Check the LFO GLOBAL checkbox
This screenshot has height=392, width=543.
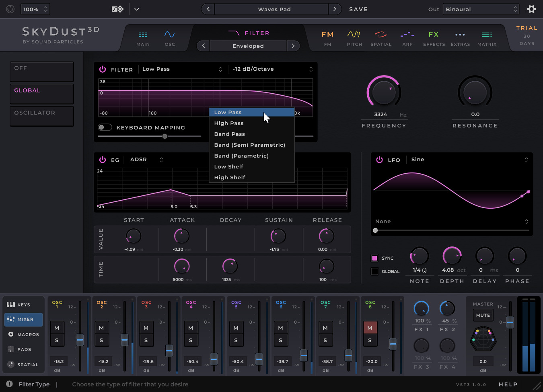click(x=374, y=271)
